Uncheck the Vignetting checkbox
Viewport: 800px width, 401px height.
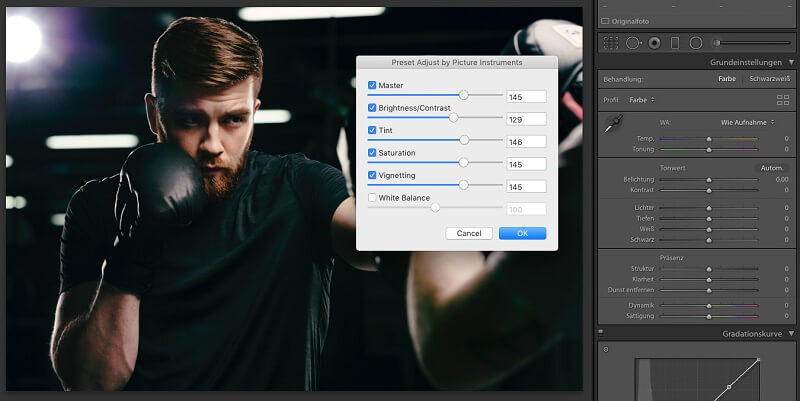[372, 175]
